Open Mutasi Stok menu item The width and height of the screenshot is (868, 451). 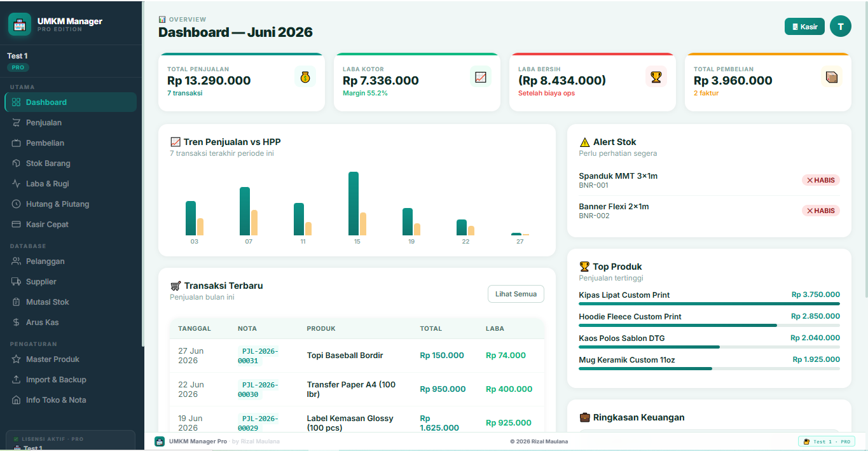click(x=71, y=302)
